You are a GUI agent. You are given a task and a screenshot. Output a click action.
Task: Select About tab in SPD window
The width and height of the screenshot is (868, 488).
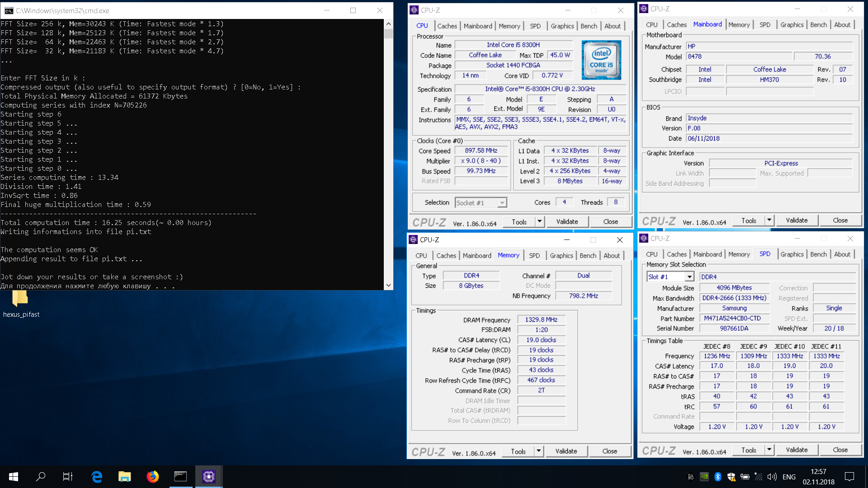[842, 254]
